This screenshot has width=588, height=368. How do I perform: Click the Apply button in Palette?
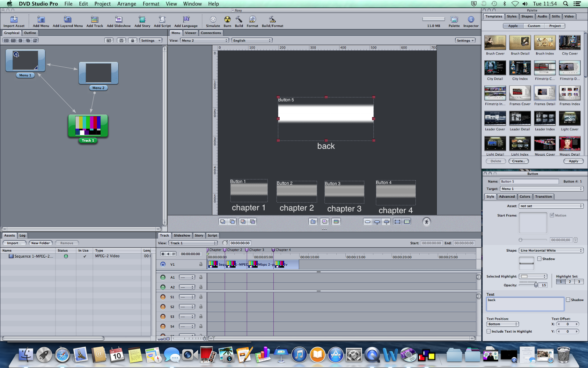[x=573, y=161]
